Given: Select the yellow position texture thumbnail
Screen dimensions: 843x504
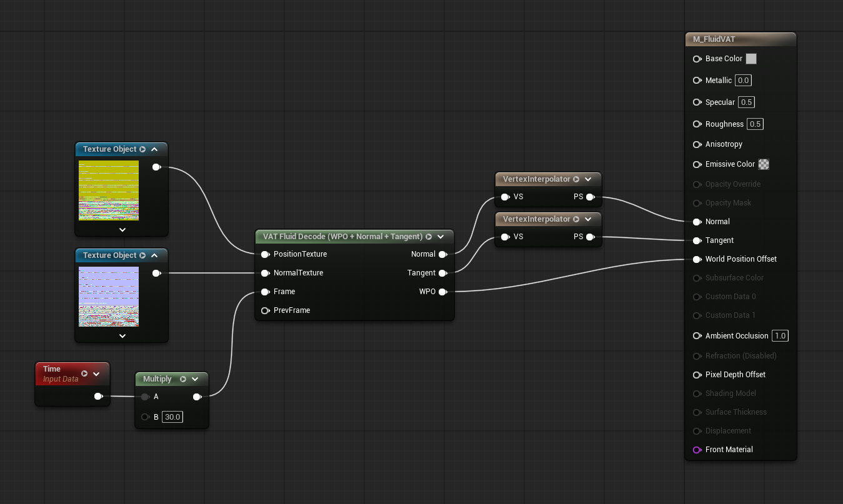Looking at the screenshot, I should coord(109,190).
